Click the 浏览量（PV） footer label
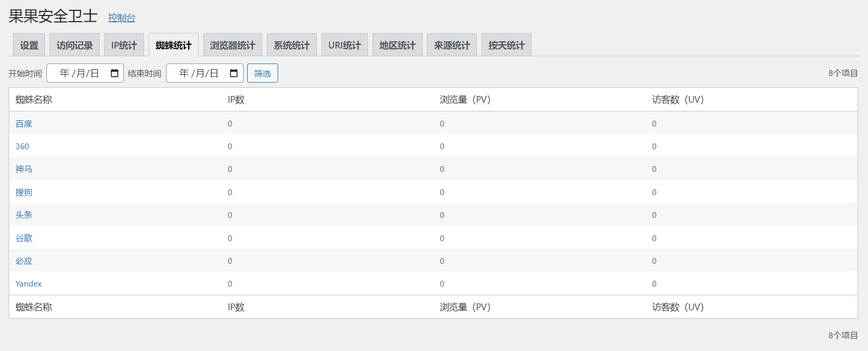Screen dimensions: 868x351 [465, 307]
